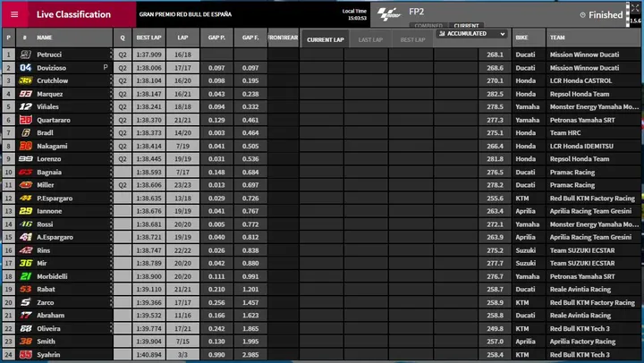
Task: Click Rossi's 46 number badge
Action: (25, 224)
